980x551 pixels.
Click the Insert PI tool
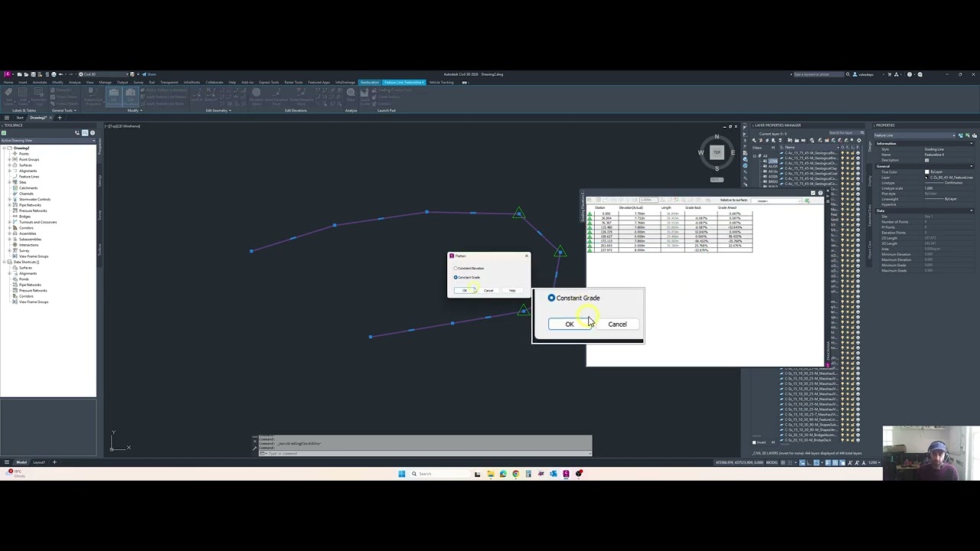(197, 95)
